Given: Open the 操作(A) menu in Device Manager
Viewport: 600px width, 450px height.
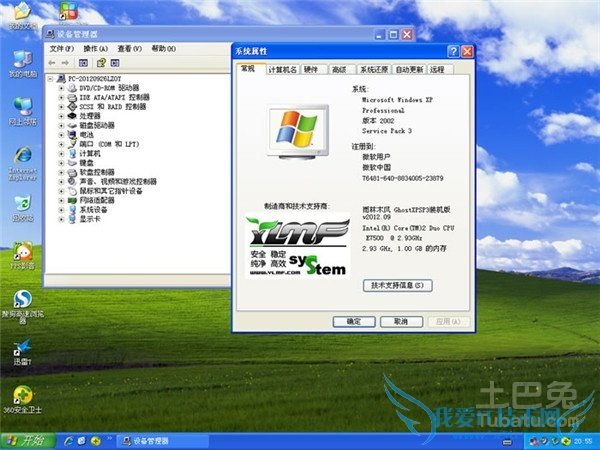Looking at the screenshot, I should tap(96, 49).
